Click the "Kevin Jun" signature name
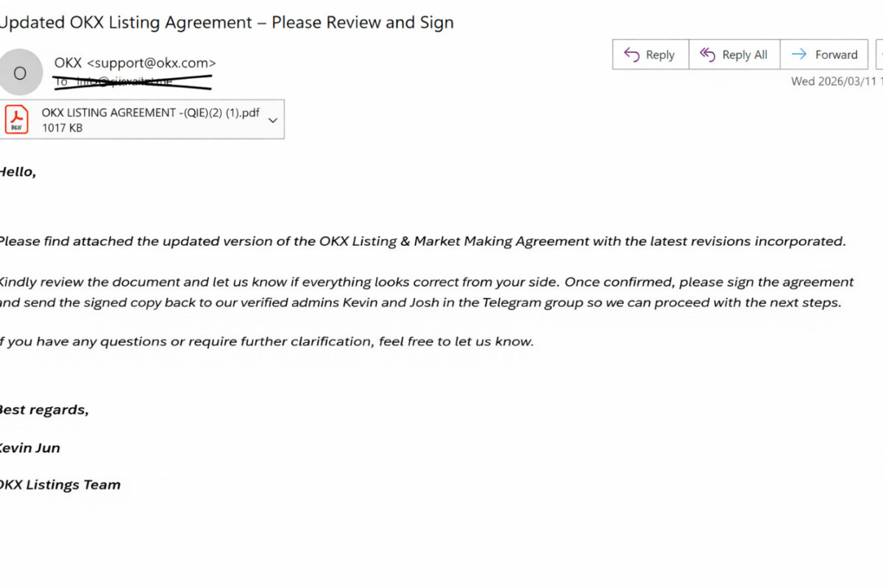 coord(29,448)
